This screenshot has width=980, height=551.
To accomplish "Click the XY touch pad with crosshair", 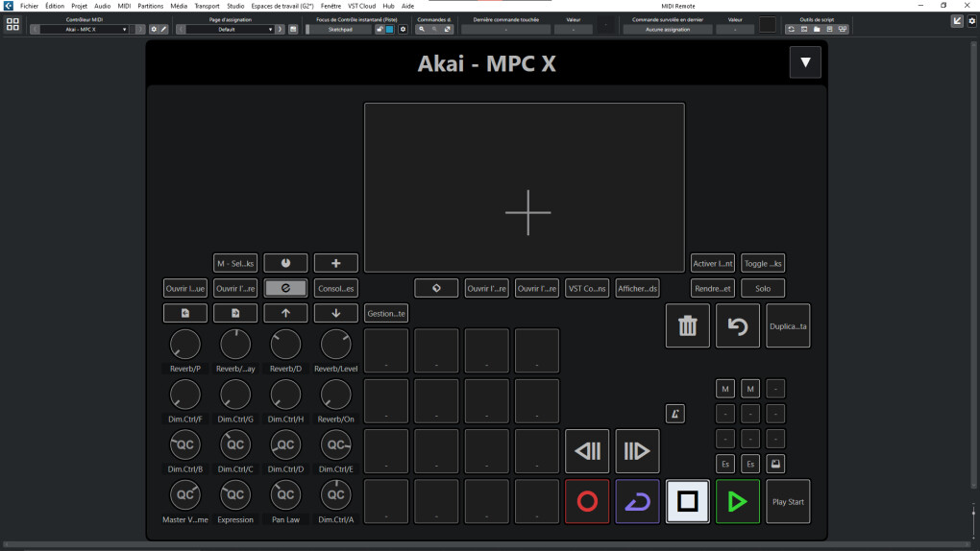I will (525, 187).
